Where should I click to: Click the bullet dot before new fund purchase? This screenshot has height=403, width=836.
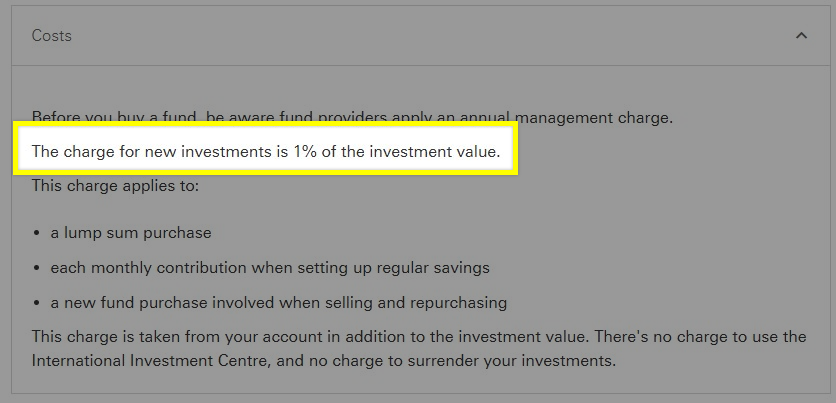37,303
